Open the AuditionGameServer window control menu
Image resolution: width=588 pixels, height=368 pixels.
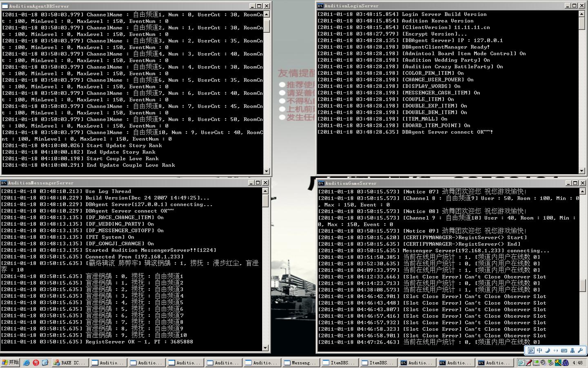(321, 183)
